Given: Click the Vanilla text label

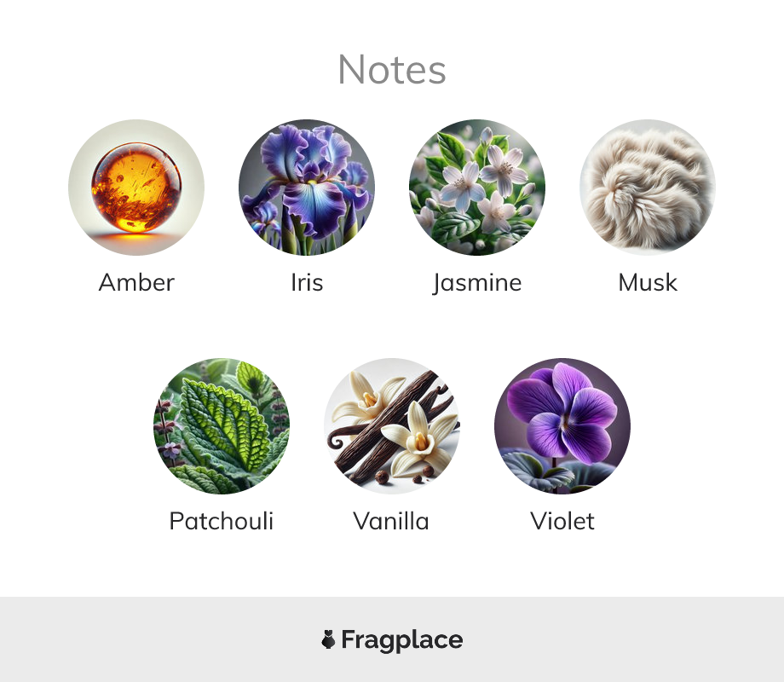Looking at the screenshot, I should (391, 521).
